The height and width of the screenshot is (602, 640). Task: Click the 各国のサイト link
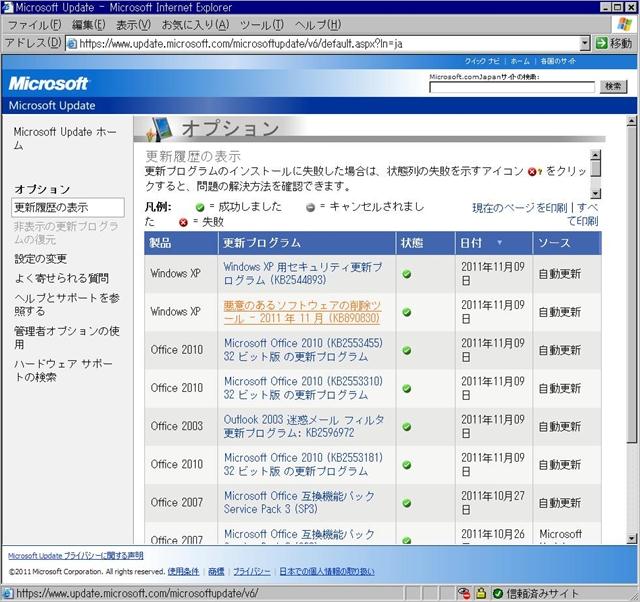558,61
